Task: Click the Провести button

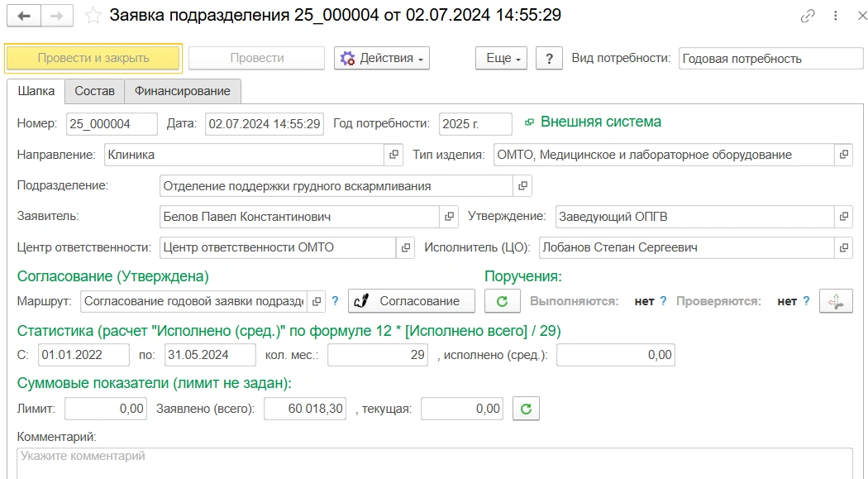Action: point(257,58)
